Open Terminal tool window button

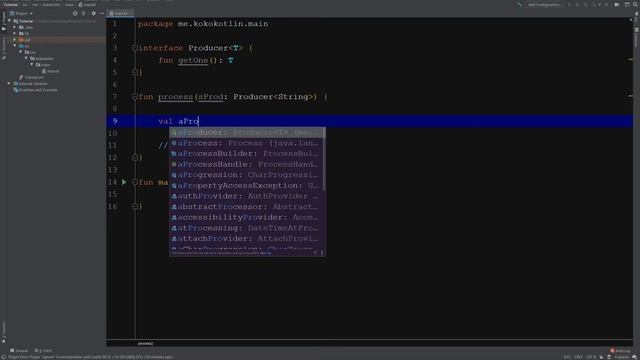click(19, 350)
